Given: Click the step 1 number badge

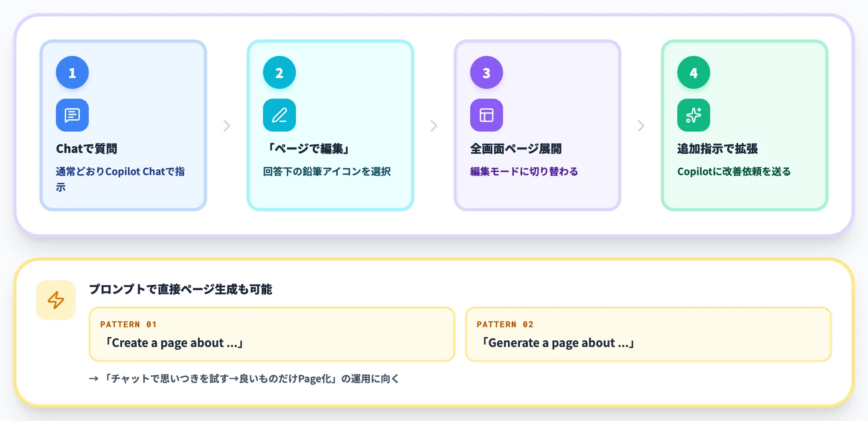Looking at the screenshot, I should pyautogui.click(x=72, y=73).
